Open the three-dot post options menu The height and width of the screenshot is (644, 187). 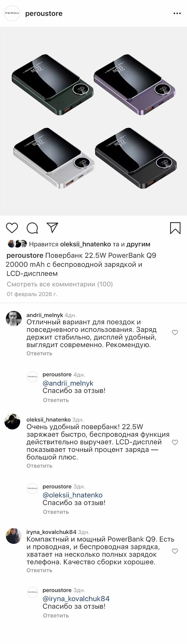[177, 14]
